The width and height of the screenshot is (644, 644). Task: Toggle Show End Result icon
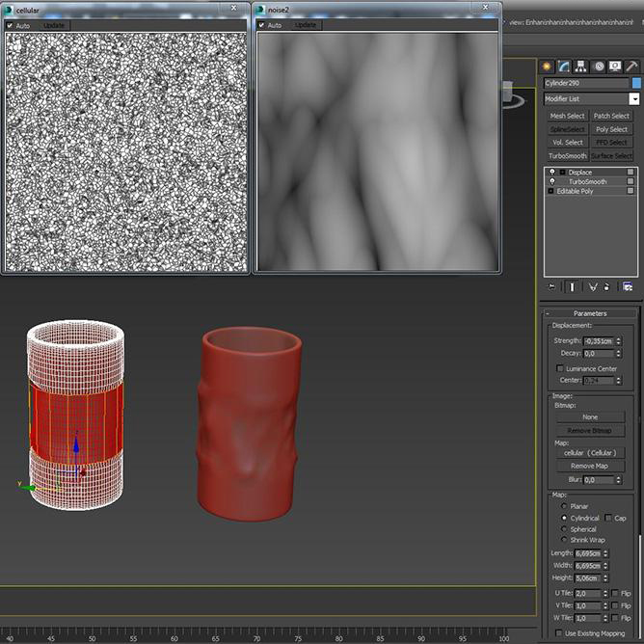572,286
